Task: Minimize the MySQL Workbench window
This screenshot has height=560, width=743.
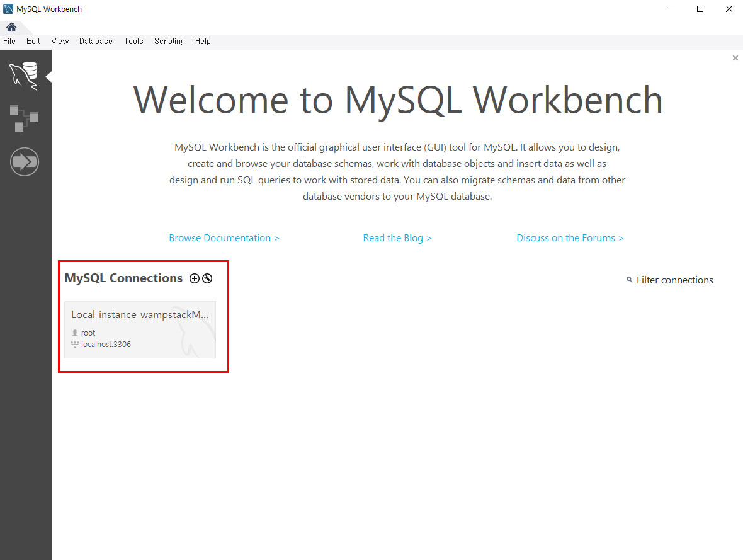Action: [x=671, y=9]
